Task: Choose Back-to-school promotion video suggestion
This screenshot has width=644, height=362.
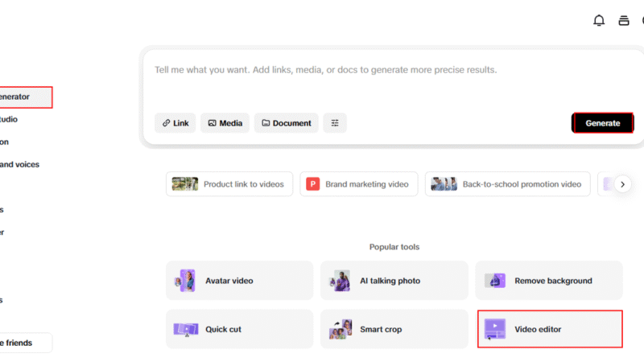Action: click(x=508, y=184)
